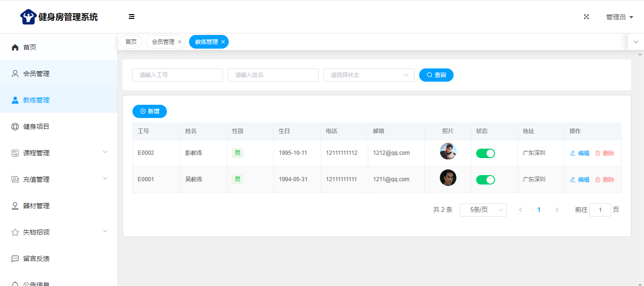Open the 请选择状态 status dropdown

[369, 75]
